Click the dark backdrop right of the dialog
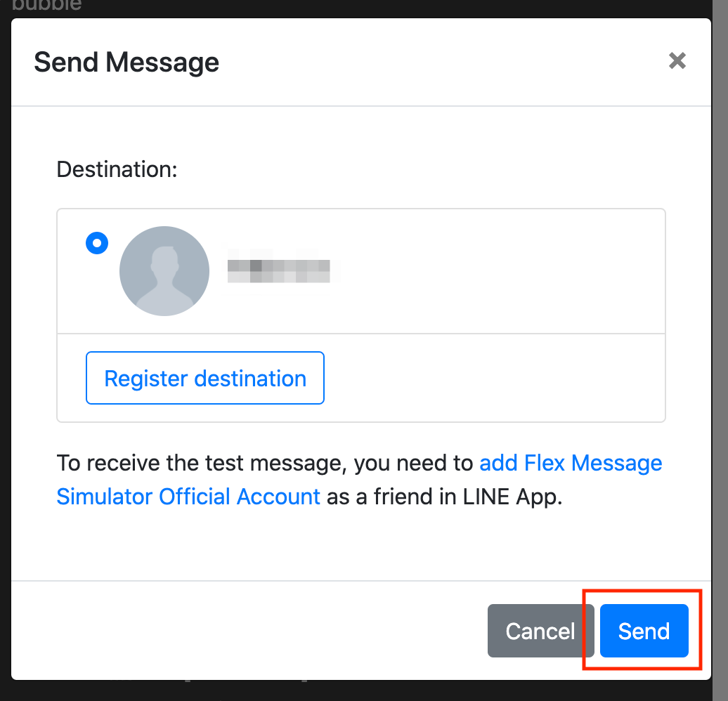This screenshot has height=701, width=728. pyautogui.click(x=720, y=351)
